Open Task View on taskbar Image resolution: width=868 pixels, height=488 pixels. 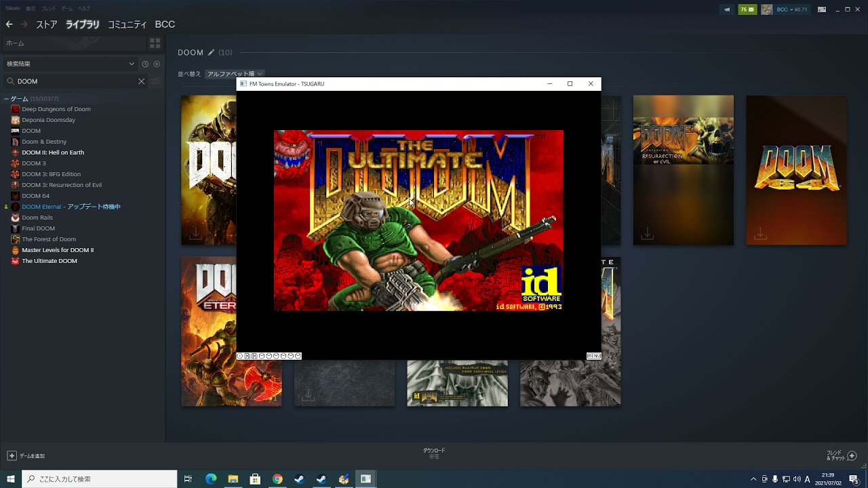(x=189, y=479)
